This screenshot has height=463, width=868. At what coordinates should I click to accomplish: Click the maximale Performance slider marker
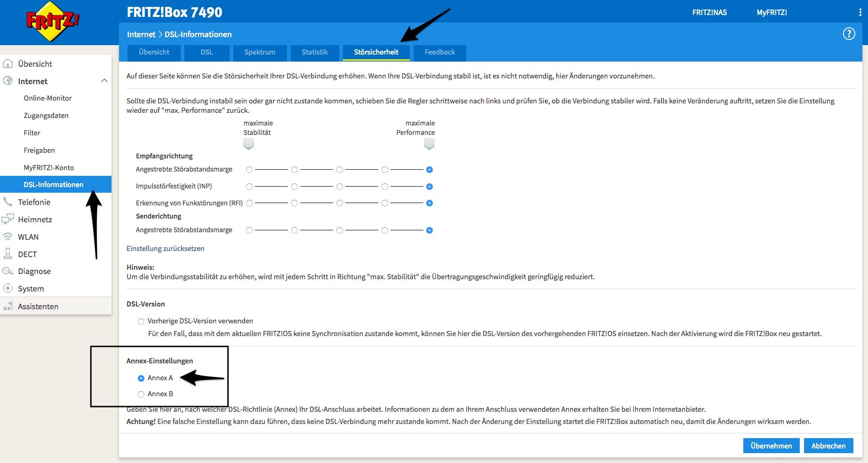pos(429,144)
